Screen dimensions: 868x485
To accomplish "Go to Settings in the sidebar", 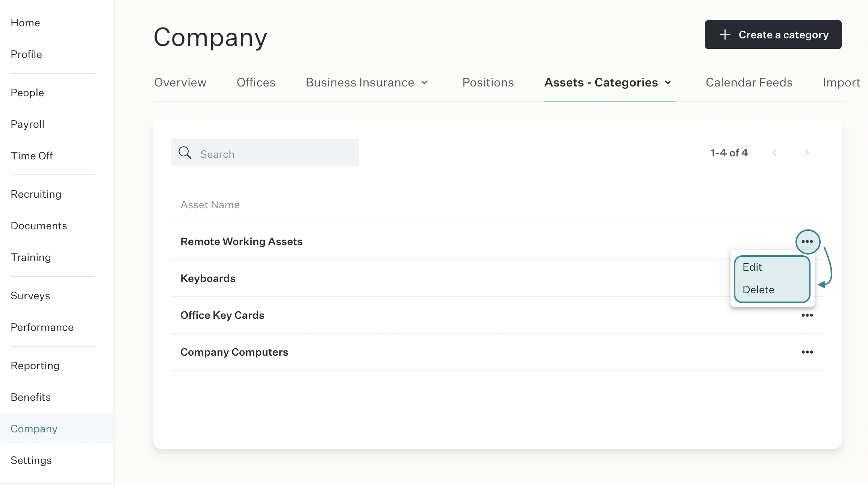I will (31, 460).
